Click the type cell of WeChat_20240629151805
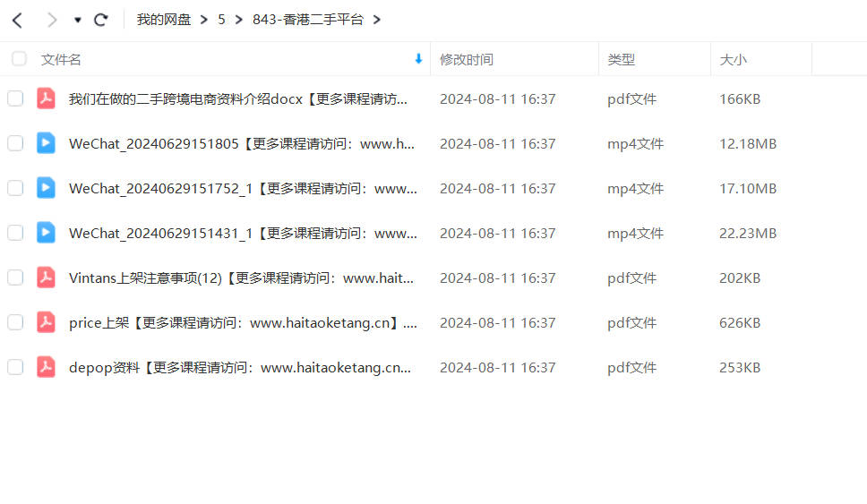 pyautogui.click(x=635, y=144)
